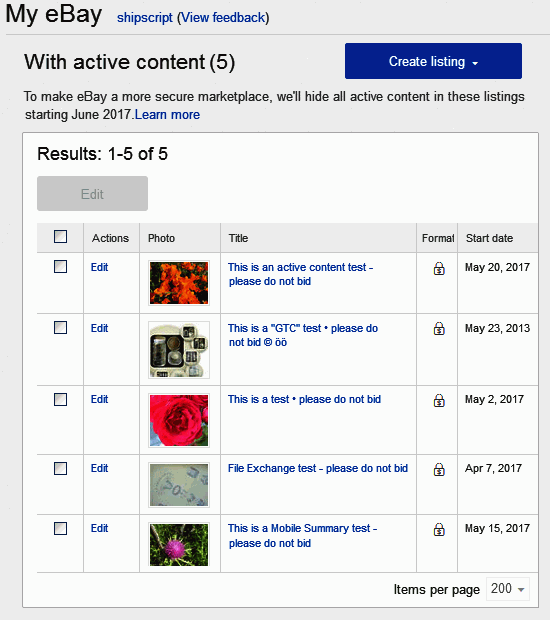Open the purple thistle photo thumbnail
This screenshot has width=550, height=620.
point(179,544)
